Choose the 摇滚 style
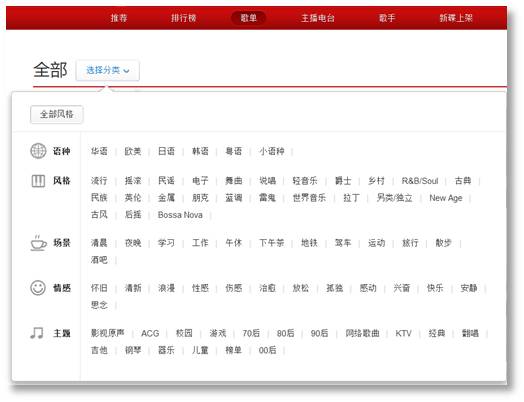This screenshot has width=524, height=402. tap(133, 181)
